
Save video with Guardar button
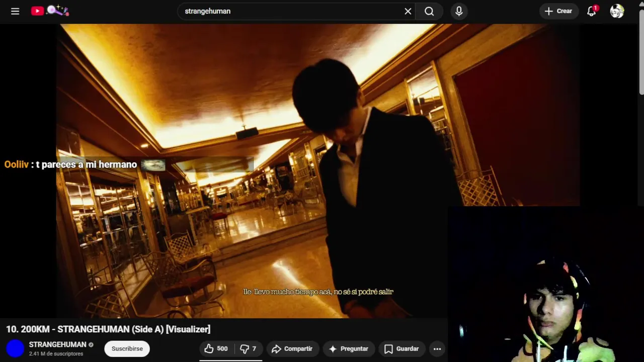(x=401, y=348)
